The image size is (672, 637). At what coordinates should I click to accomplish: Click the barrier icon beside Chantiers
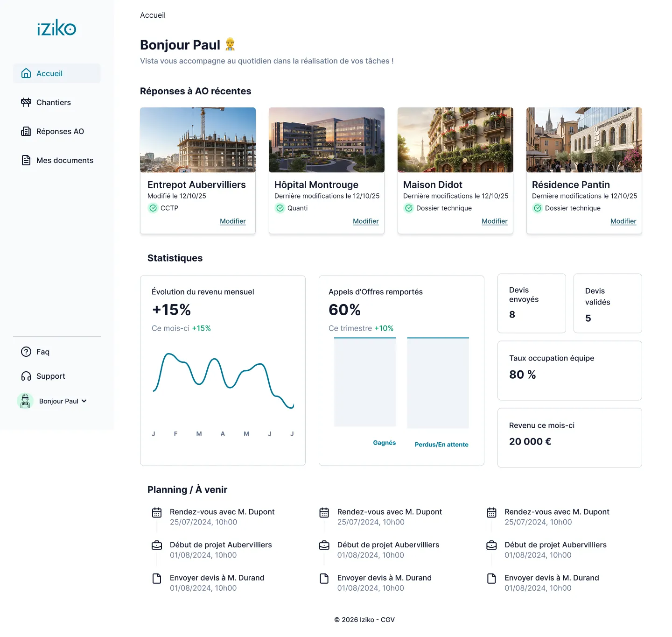[26, 102]
